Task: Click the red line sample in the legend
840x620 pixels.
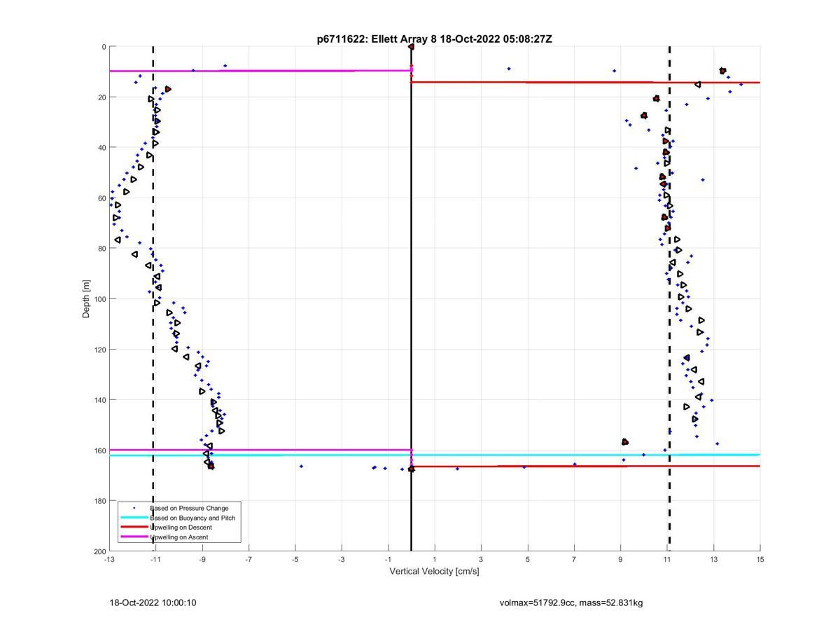Action: [x=134, y=528]
